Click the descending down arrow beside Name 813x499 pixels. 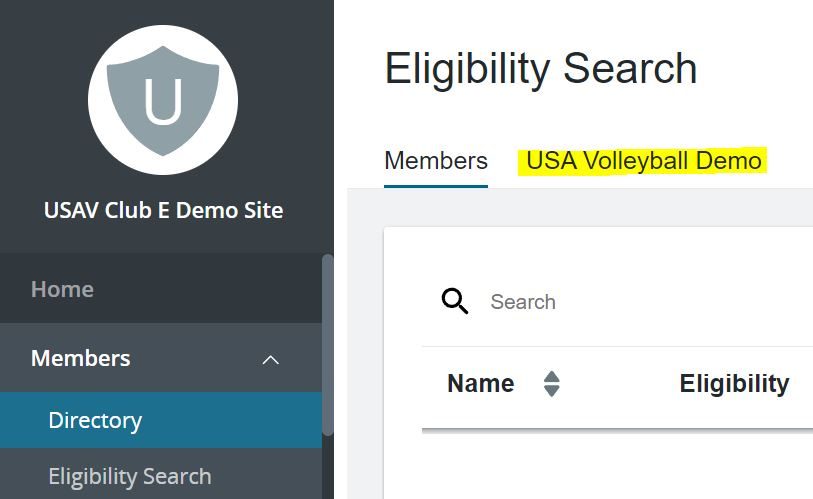(551, 391)
